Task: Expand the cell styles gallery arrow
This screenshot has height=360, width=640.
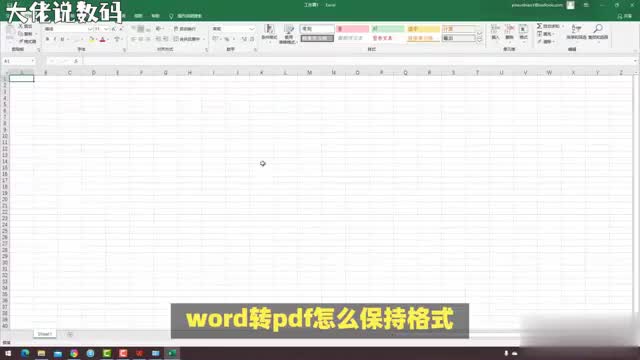Action: [x=480, y=41]
